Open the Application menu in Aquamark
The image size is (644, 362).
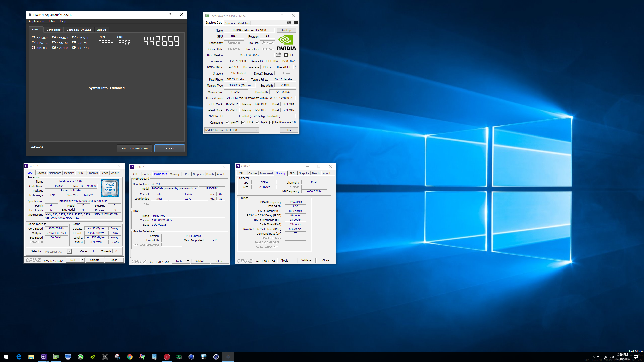(x=36, y=21)
